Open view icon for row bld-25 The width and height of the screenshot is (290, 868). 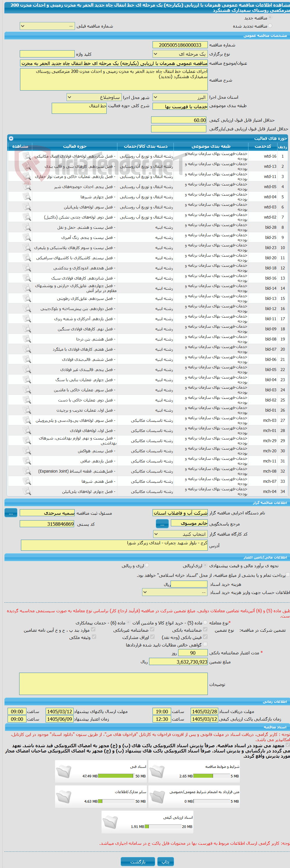pyautogui.click(x=27, y=237)
